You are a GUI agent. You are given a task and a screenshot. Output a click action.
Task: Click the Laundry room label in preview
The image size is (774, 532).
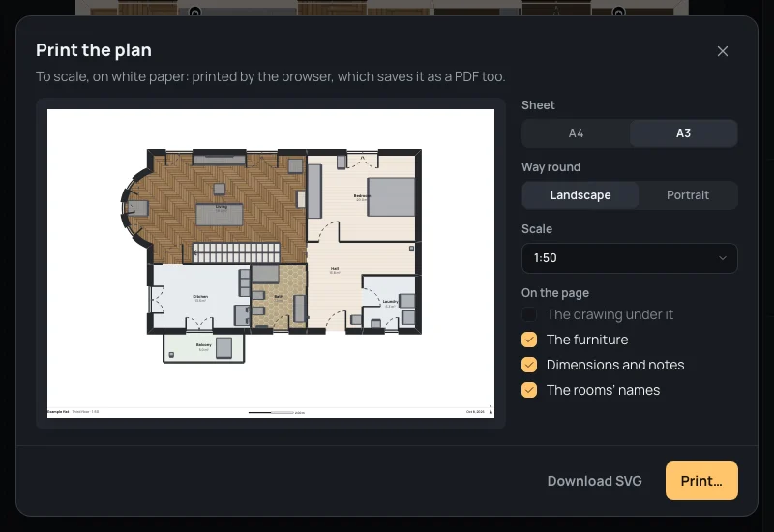(x=390, y=303)
